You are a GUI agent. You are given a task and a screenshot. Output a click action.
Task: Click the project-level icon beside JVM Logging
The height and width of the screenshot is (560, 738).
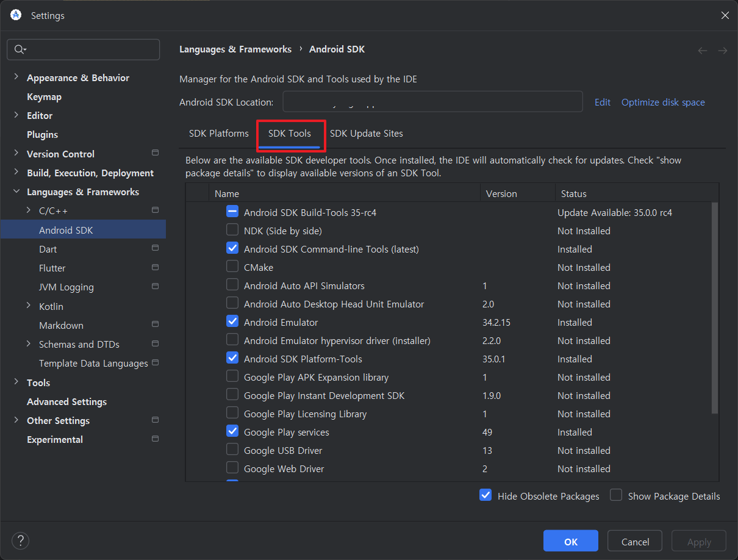coord(155,286)
